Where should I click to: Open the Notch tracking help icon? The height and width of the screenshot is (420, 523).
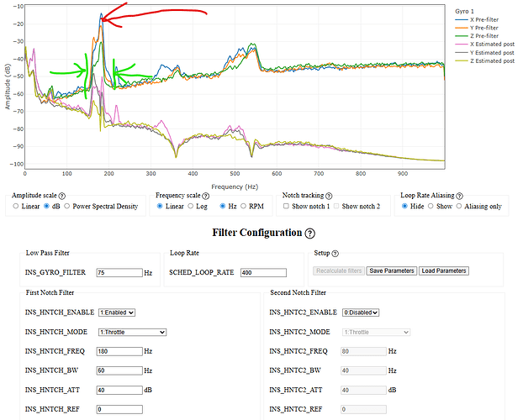pos(328,196)
